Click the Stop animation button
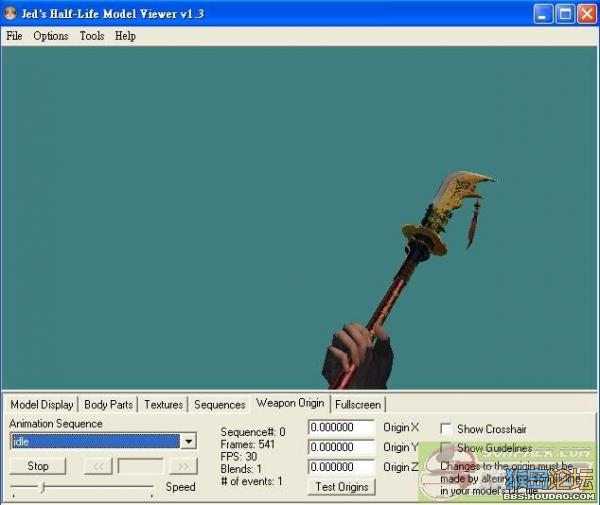The image size is (600, 505). click(38, 466)
